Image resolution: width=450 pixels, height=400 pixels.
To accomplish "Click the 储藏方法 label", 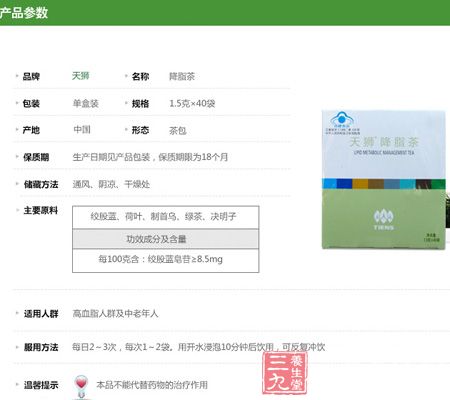I will (x=41, y=184).
